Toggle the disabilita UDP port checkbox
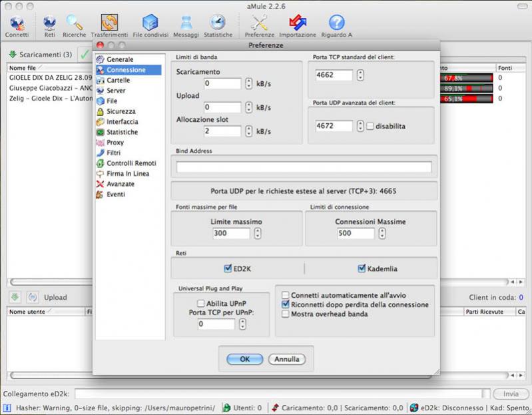Screen dimensions: 532x415 (x=370, y=126)
